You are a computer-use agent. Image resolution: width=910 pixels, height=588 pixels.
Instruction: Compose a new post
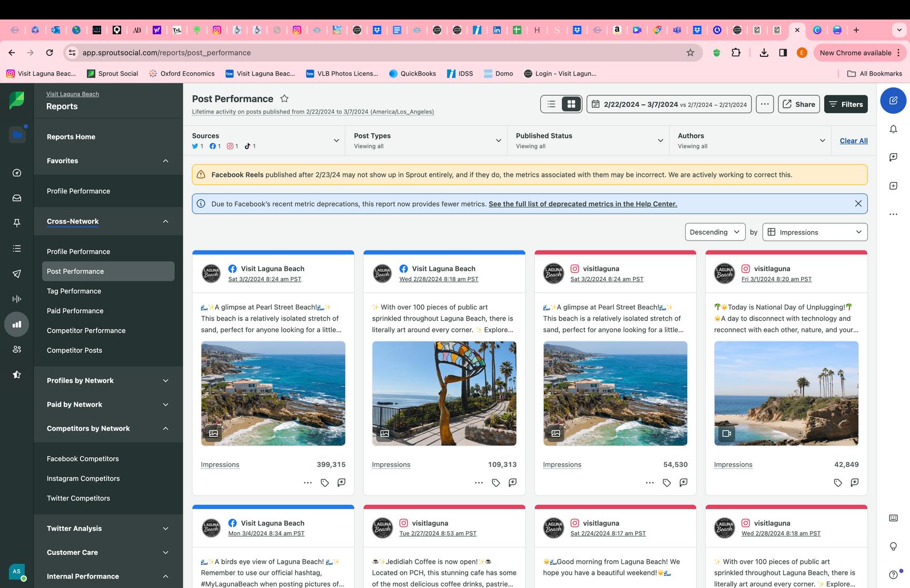pyautogui.click(x=893, y=100)
